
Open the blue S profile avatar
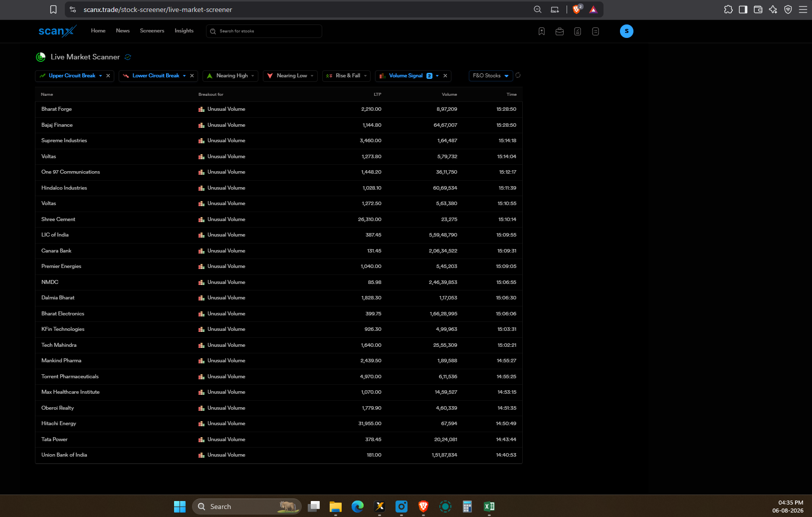pyautogui.click(x=626, y=31)
